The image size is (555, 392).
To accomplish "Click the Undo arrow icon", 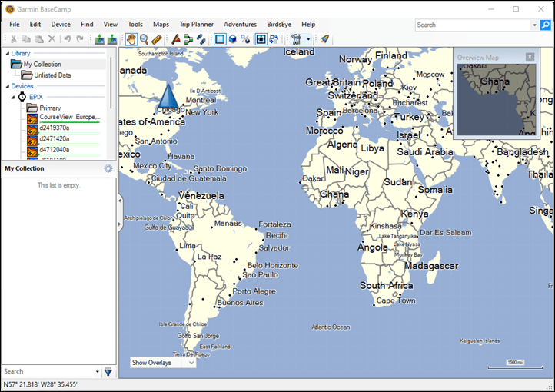I will 67,39.
